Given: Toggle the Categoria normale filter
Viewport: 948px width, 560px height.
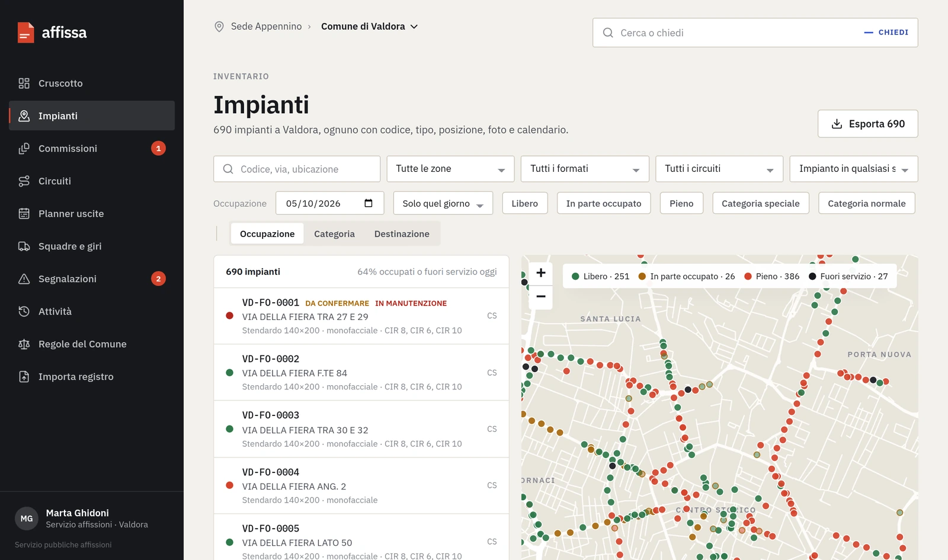Looking at the screenshot, I should click(x=867, y=203).
